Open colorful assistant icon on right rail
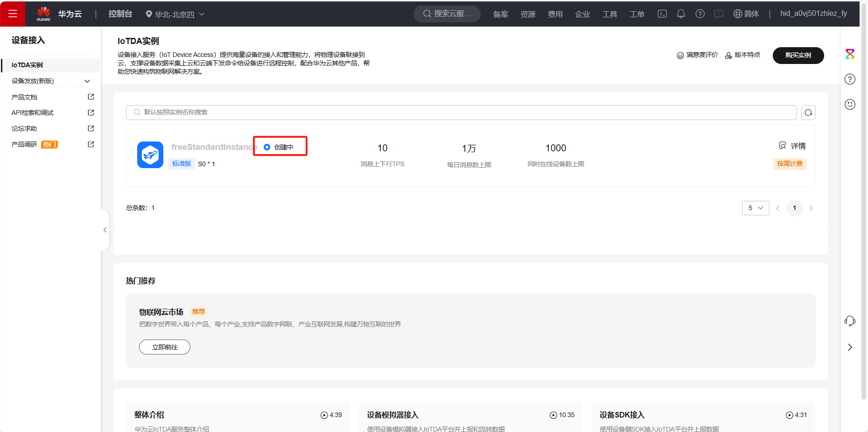This screenshot has height=432, width=868. 850,54
